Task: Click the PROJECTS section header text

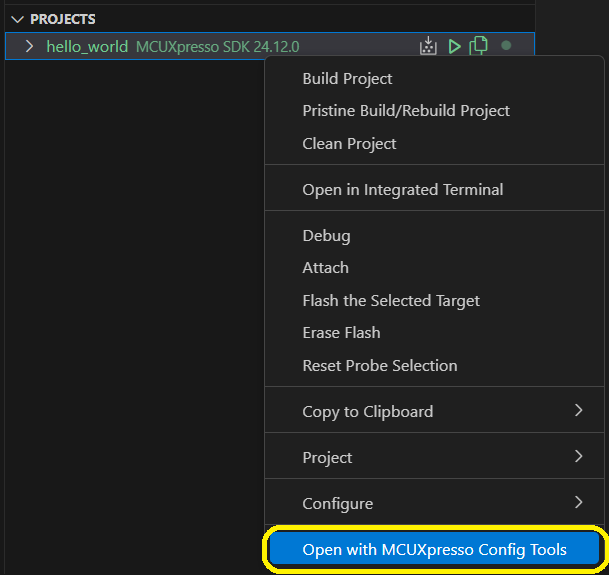Action: coord(63,19)
